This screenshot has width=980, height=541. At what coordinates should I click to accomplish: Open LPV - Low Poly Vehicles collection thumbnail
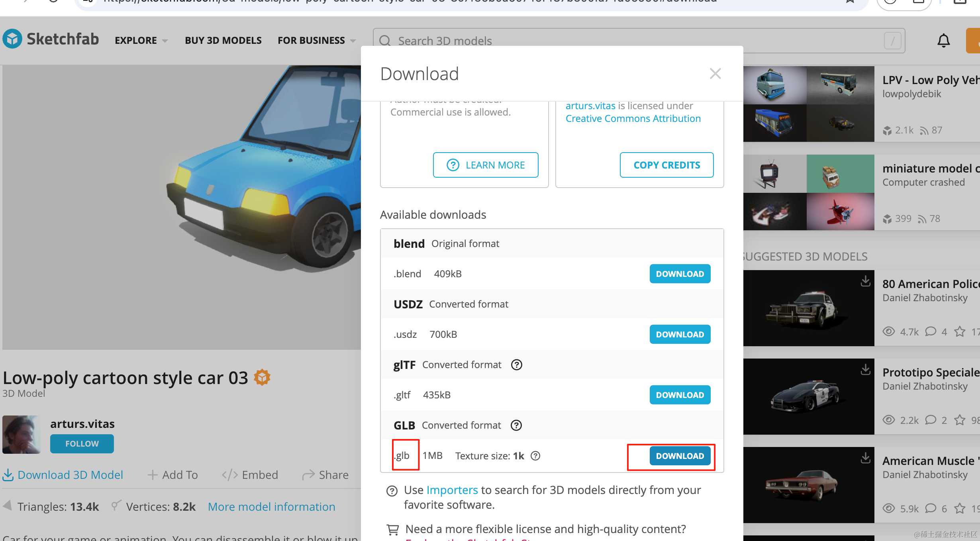809,104
